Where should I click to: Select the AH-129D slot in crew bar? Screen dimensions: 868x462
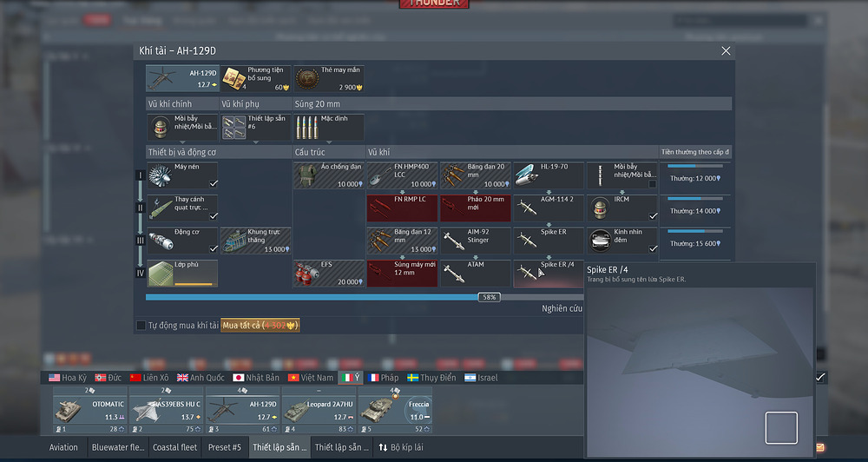(x=243, y=411)
